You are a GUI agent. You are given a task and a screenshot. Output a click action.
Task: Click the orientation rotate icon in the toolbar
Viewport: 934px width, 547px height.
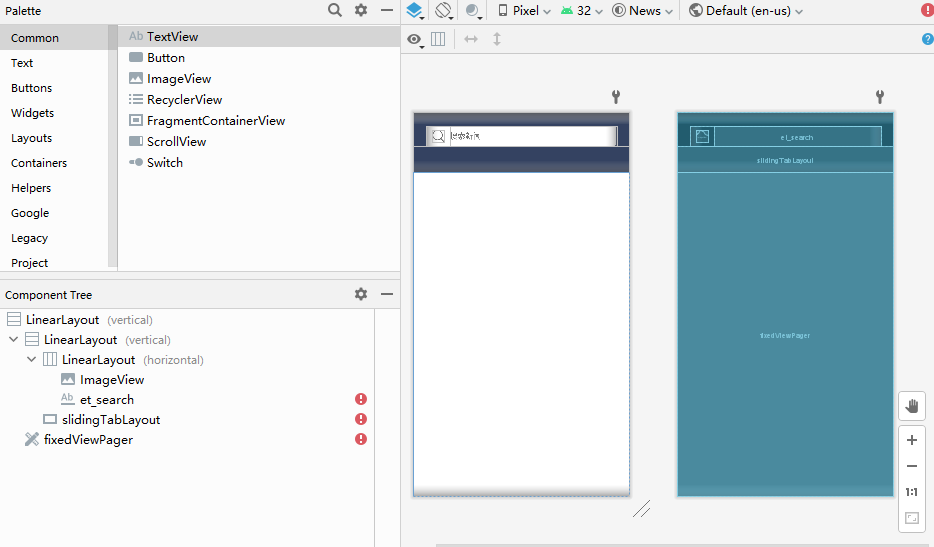[444, 11]
